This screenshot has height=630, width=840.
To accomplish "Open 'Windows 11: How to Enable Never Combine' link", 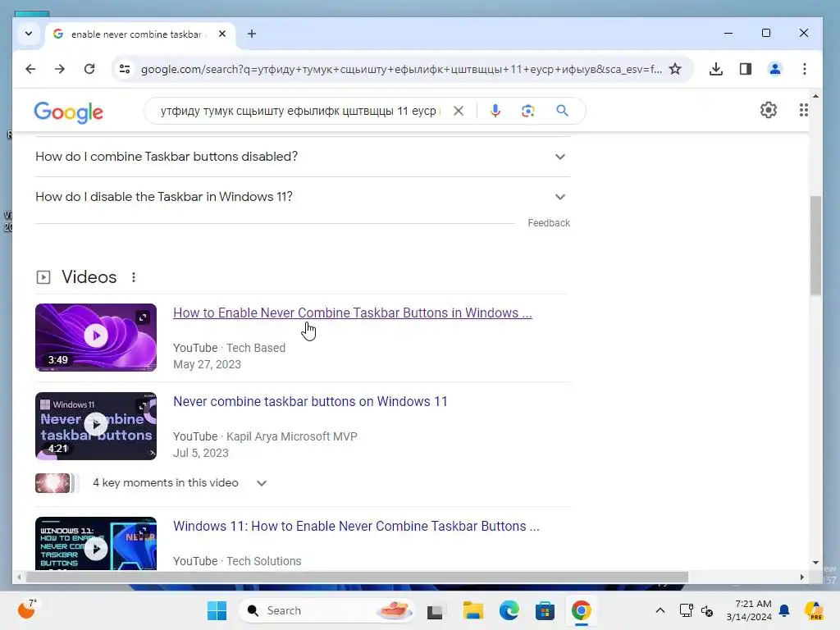I will coord(356,526).
